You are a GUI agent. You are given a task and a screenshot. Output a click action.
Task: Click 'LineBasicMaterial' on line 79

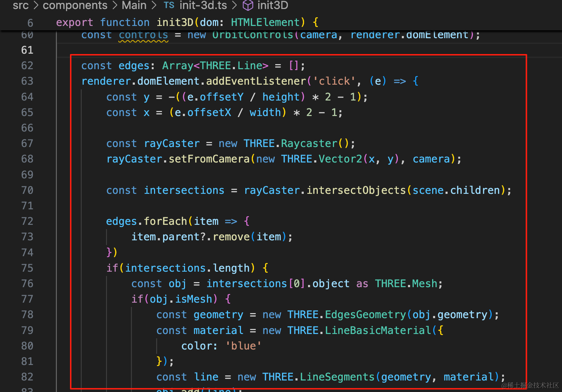378,330
